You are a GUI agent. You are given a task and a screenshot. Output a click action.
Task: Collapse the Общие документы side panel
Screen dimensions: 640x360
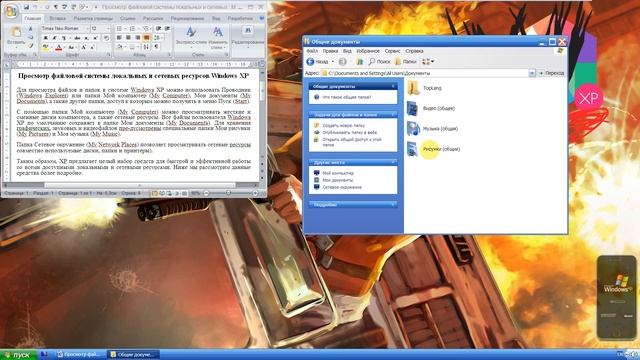393,87
